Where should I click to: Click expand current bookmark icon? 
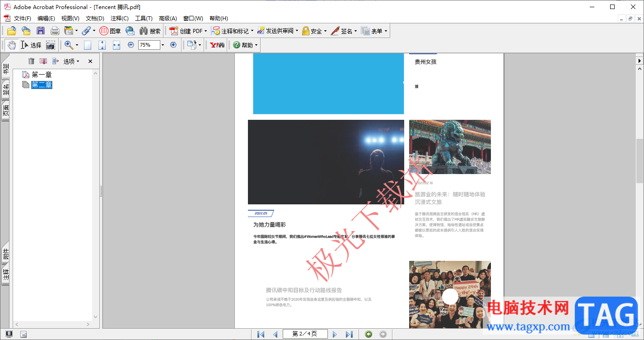tap(56, 61)
